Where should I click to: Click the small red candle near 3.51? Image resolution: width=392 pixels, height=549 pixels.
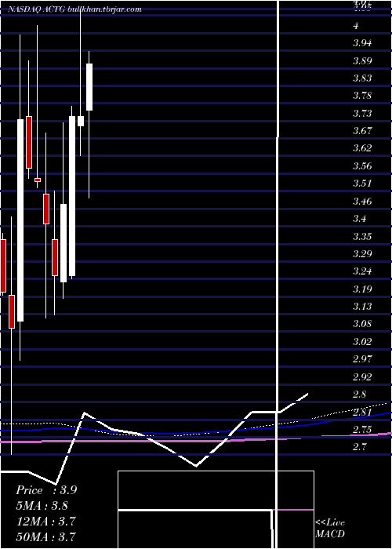[37, 180]
